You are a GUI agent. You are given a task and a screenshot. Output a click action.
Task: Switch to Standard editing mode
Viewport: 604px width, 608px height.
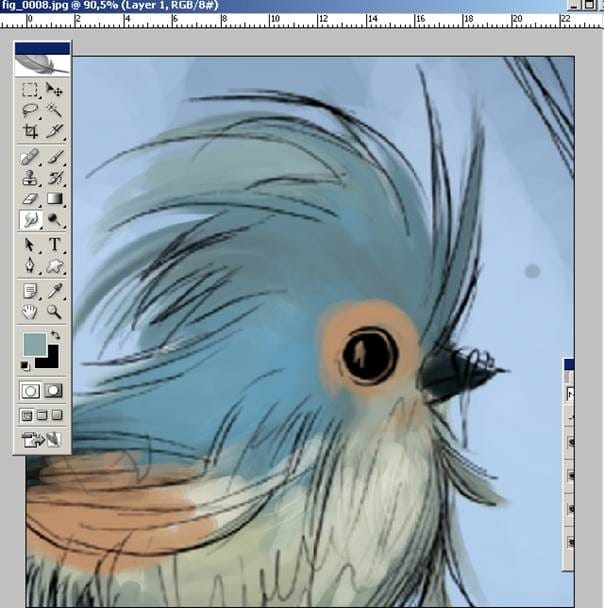pos(30,390)
